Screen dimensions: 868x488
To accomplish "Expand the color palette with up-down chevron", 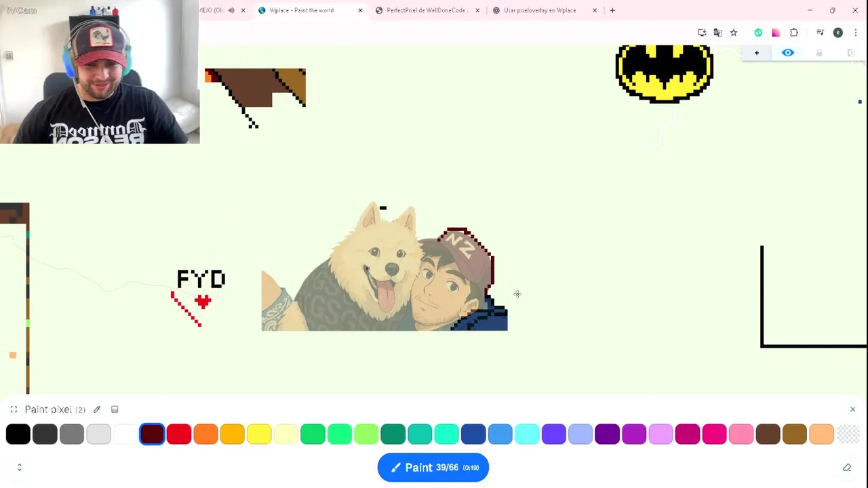I will coord(20,468).
